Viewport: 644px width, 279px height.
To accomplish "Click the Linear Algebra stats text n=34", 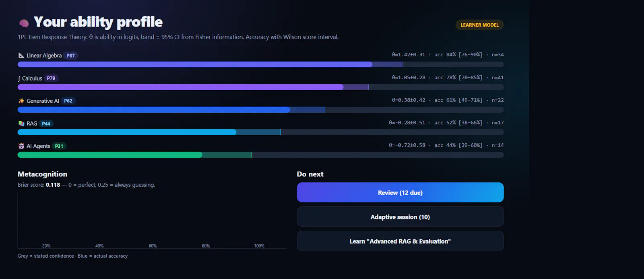I will click(497, 55).
